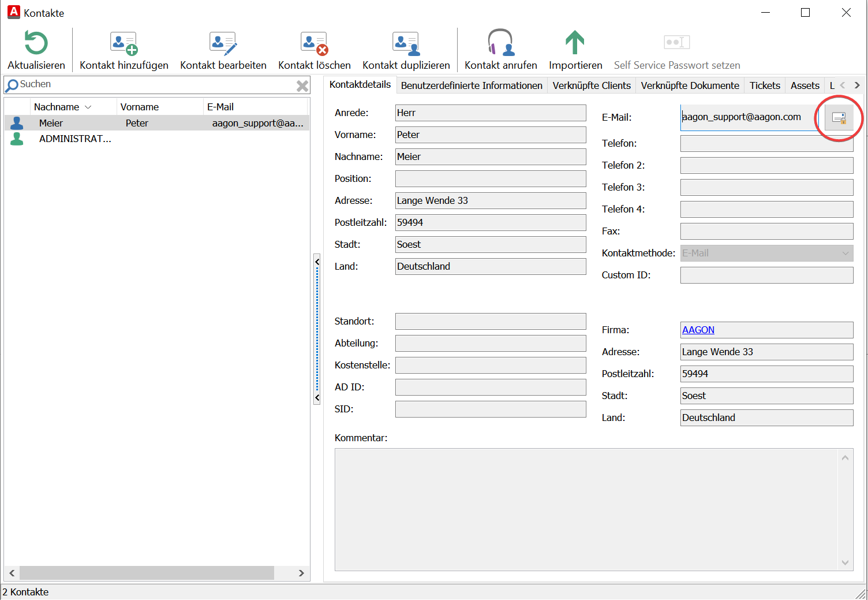Select the ADMINISTRAT... contact row
Screen dimensions: 868x600
point(75,139)
